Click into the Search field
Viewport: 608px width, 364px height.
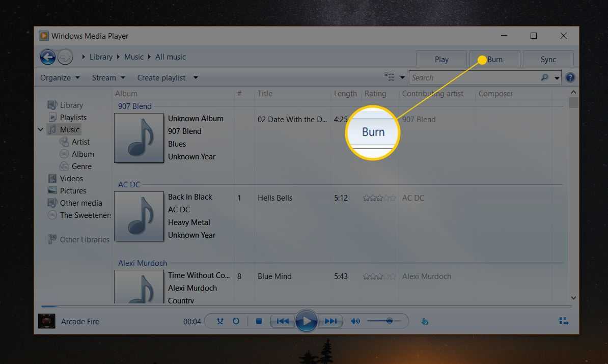[475, 77]
